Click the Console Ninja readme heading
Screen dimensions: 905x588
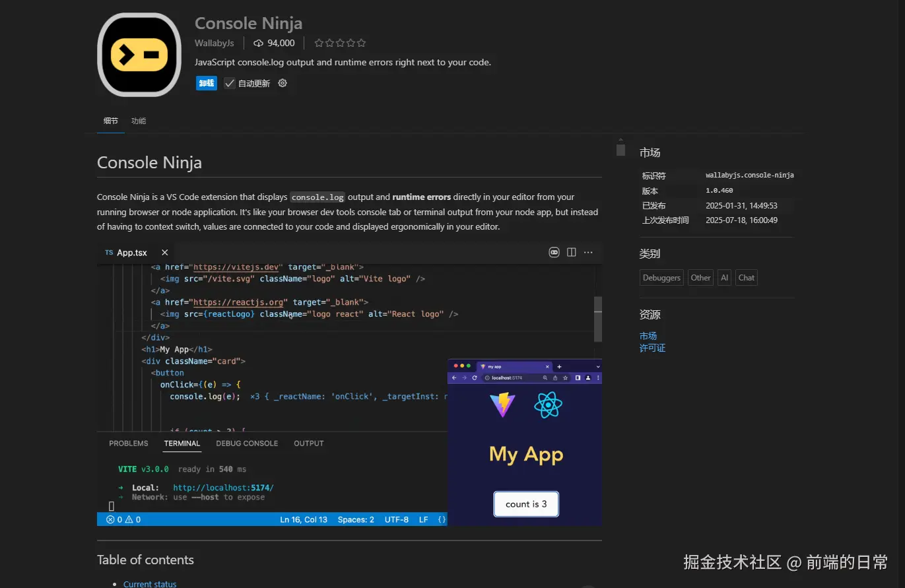pos(149,162)
